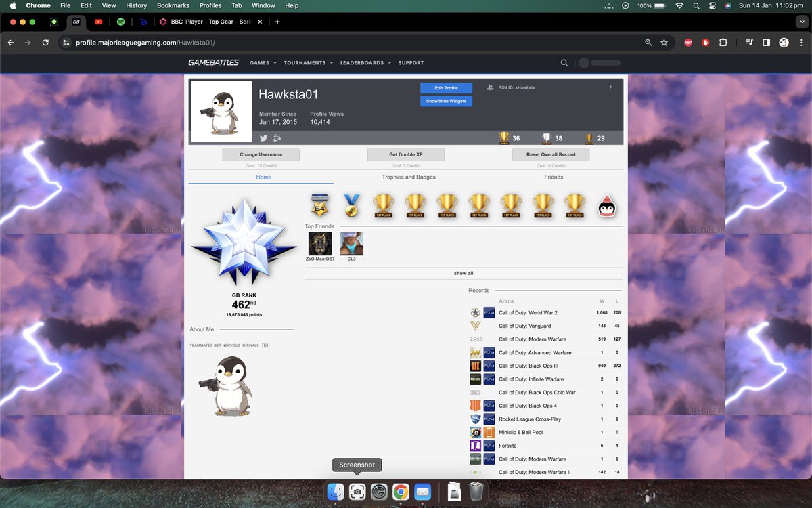Open the Bookmarks menu in menu bar

coord(173,5)
